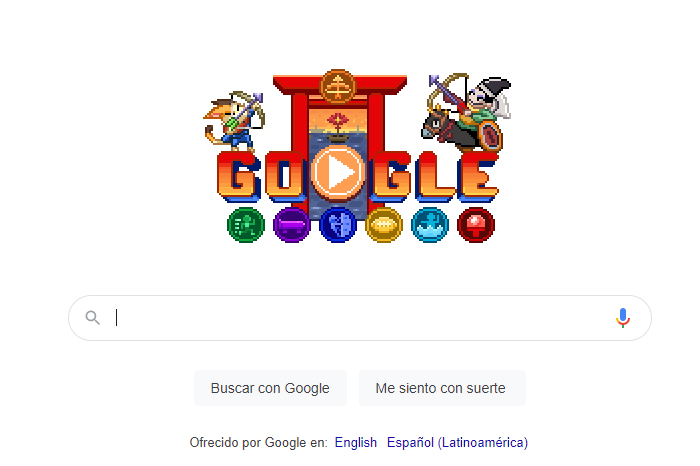Start the doodle game with the play button
Screen dimensions: 700x466
[338, 172]
